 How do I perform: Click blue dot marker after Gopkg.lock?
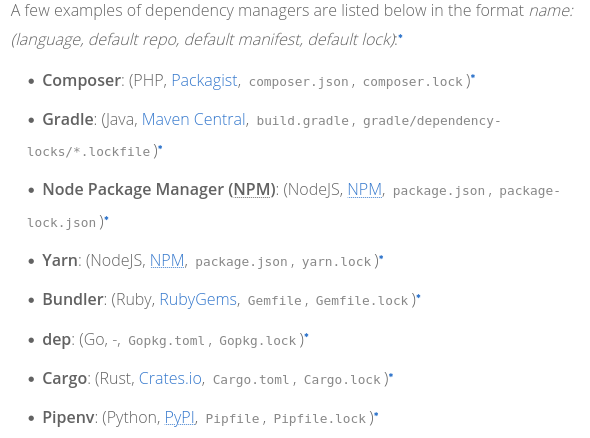coord(306,335)
